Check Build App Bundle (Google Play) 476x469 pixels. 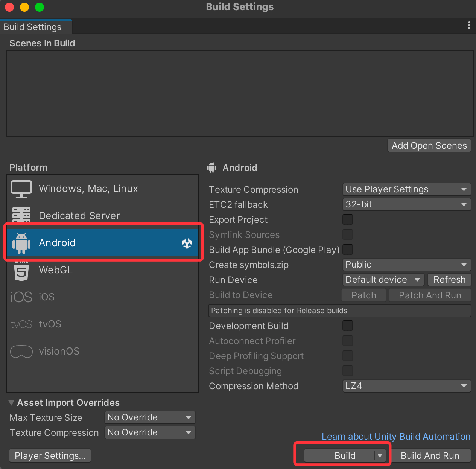pos(348,250)
